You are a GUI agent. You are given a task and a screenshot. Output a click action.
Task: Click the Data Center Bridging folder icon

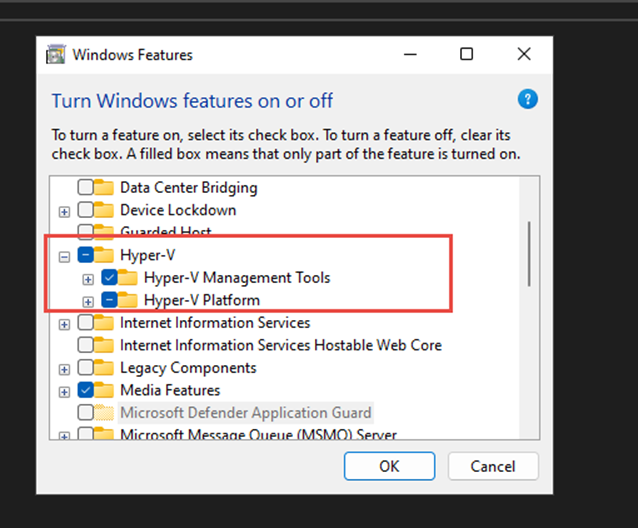[x=105, y=187]
